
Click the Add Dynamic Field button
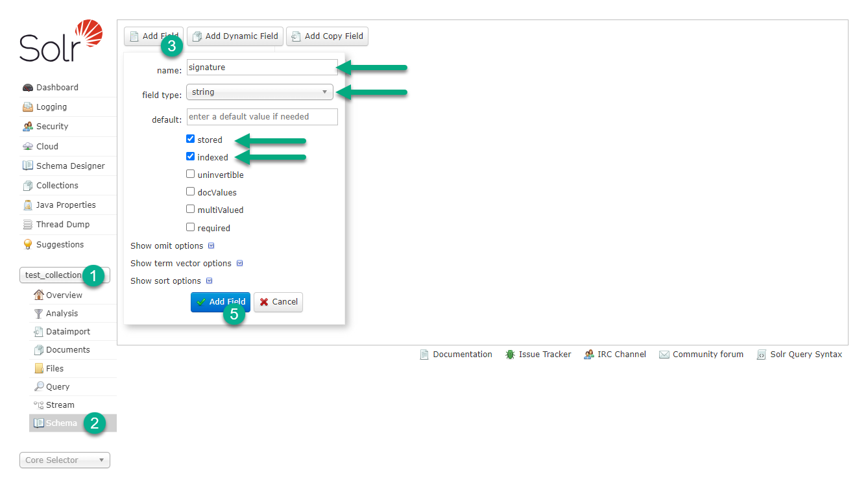[x=235, y=36]
